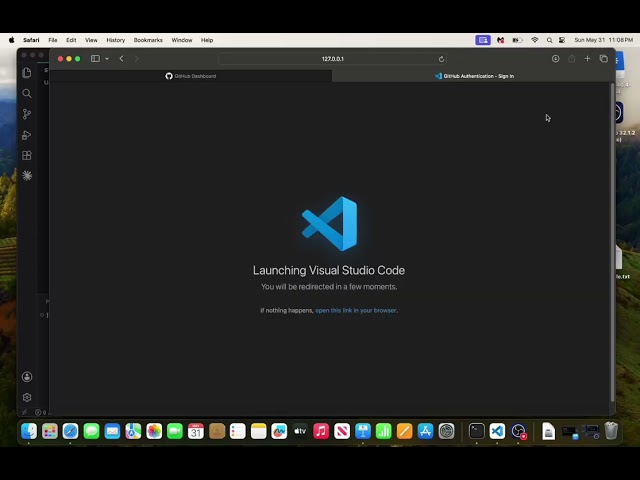Open FaceTime from Dock
Image resolution: width=640 pixels, height=480 pixels.
coord(175,431)
